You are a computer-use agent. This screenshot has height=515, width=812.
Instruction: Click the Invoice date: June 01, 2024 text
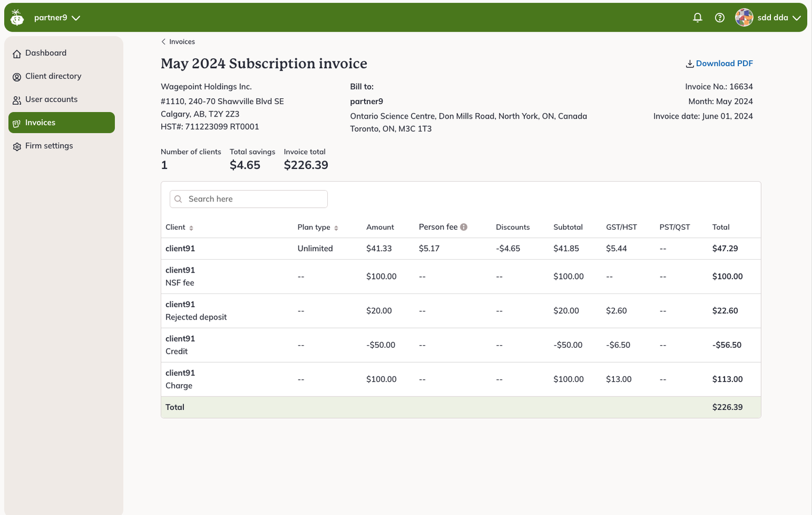pyautogui.click(x=703, y=116)
